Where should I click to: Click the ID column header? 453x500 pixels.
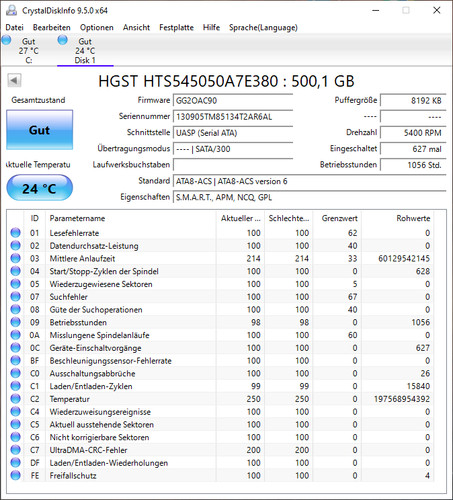coord(35,218)
